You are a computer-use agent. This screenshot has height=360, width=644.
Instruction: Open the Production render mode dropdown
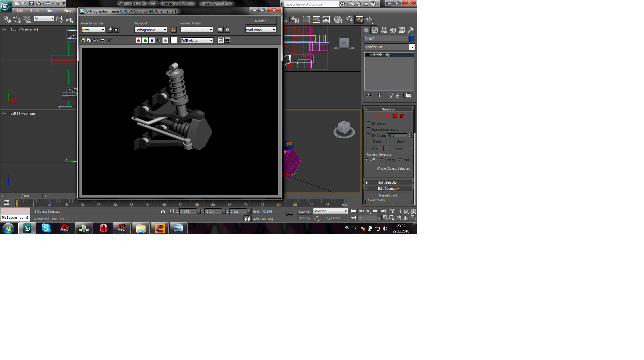coord(261,30)
